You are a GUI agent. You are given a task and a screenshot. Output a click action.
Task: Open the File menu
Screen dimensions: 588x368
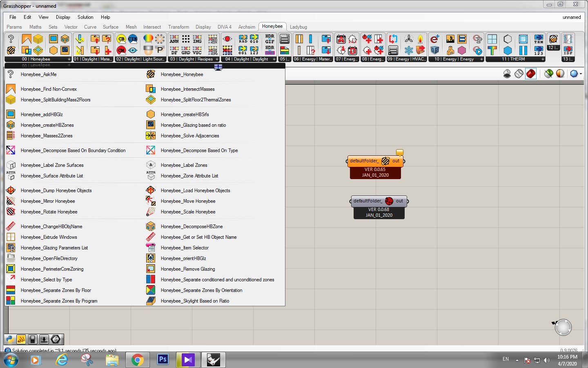[x=13, y=17]
